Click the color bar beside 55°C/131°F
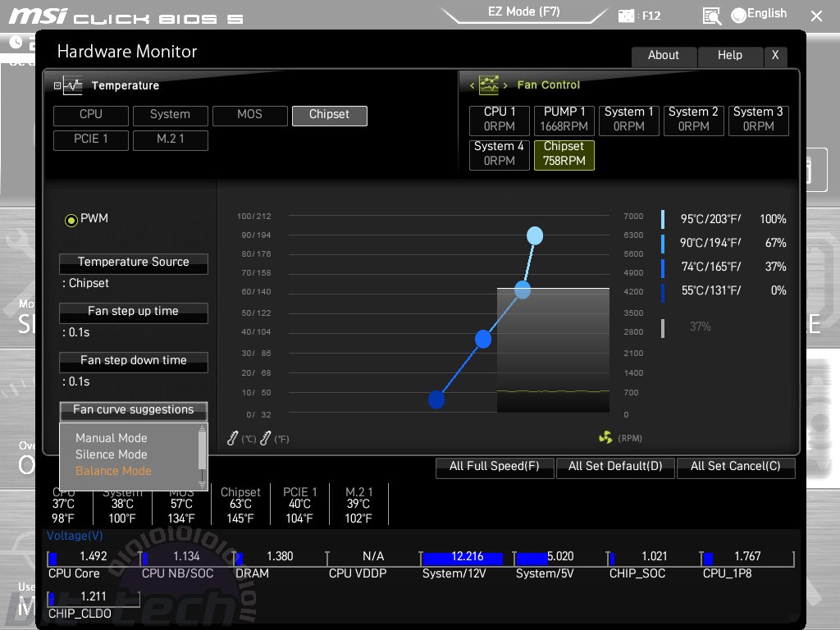Image resolution: width=840 pixels, height=630 pixels. tap(663, 291)
